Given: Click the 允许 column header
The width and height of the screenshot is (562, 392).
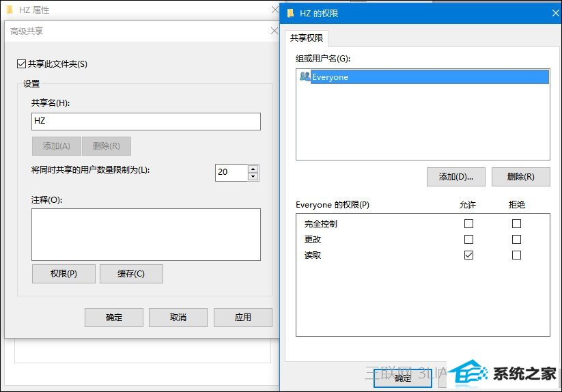Looking at the screenshot, I should click(x=468, y=205).
